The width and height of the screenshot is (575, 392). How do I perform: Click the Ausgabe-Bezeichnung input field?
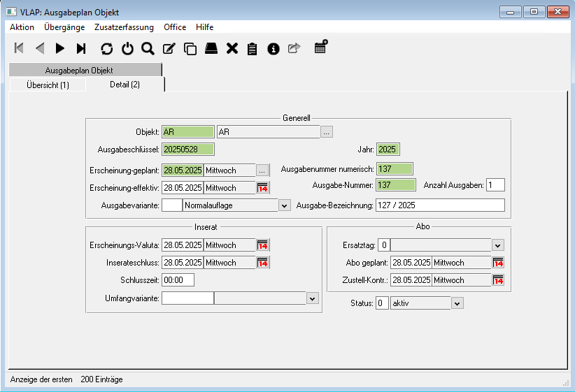click(x=439, y=205)
